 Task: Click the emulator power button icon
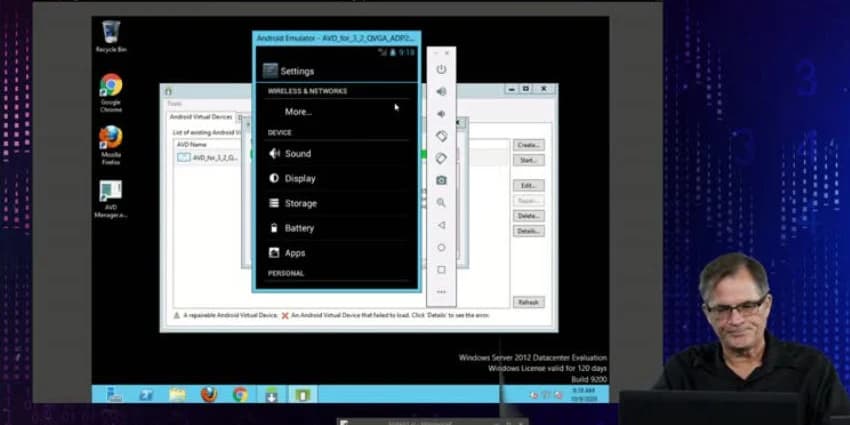pos(441,69)
